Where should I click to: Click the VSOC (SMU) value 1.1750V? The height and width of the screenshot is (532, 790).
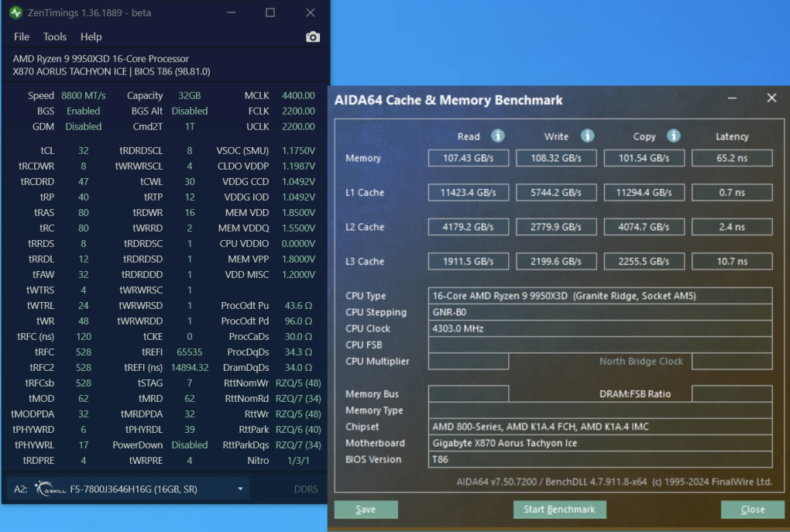298,151
